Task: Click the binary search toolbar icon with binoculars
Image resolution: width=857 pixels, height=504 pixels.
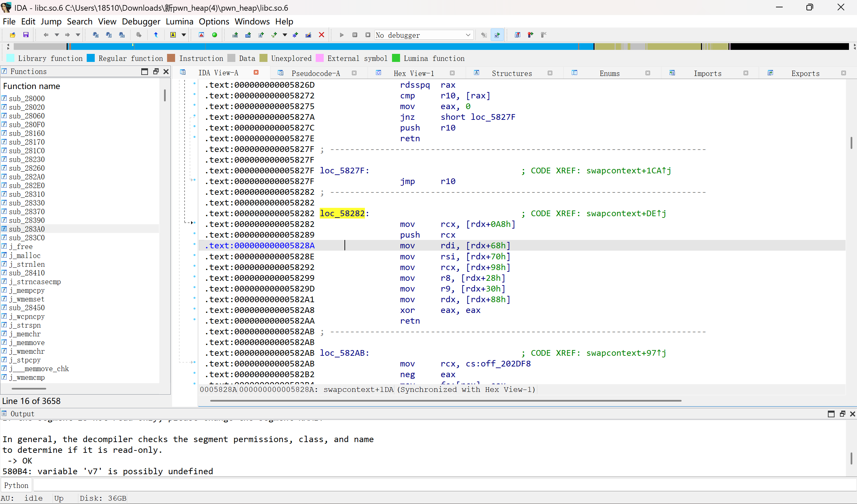Action: click(122, 35)
